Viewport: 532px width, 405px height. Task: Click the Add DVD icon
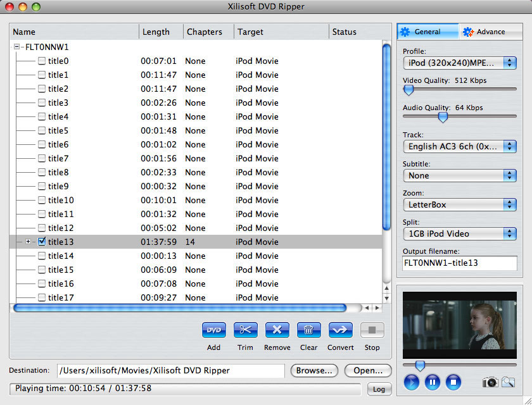coord(214,330)
